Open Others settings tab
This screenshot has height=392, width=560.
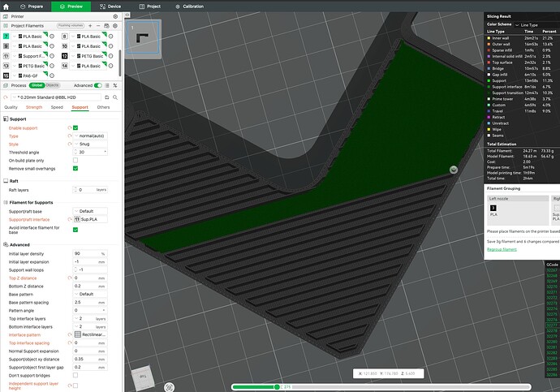[103, 107]
